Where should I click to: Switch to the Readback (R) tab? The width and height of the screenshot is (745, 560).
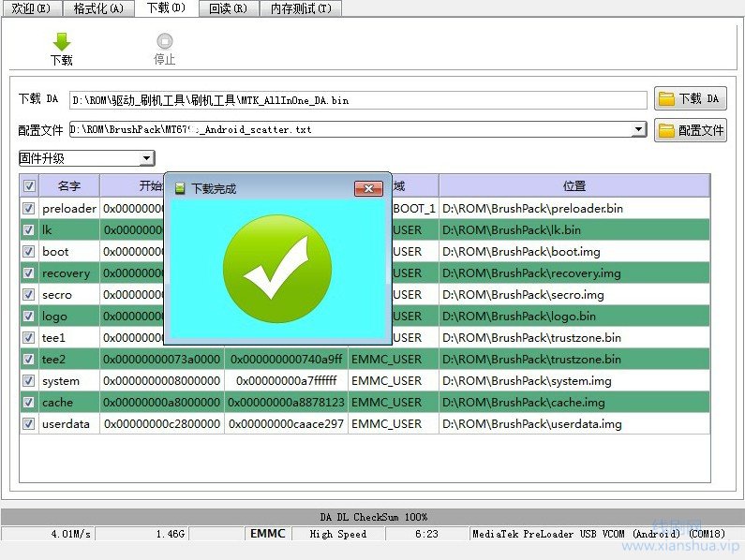tap(228, 8)
